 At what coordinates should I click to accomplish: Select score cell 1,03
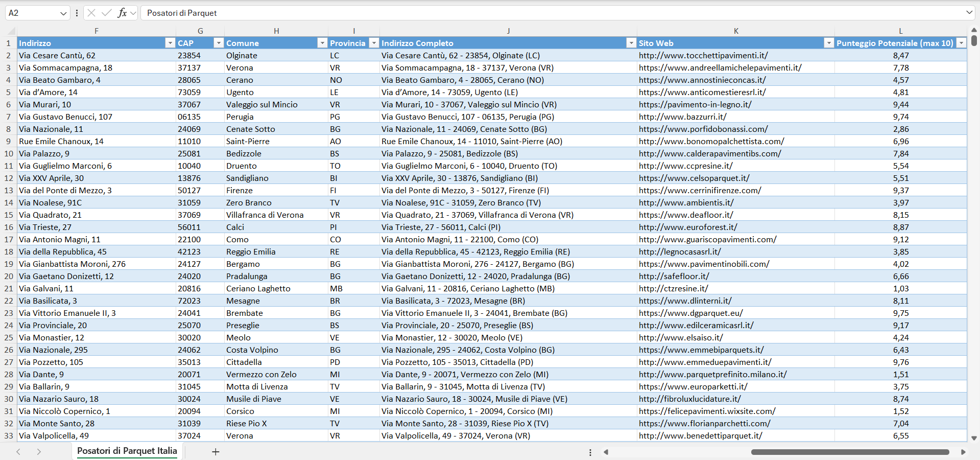click(x=901, y=288)
